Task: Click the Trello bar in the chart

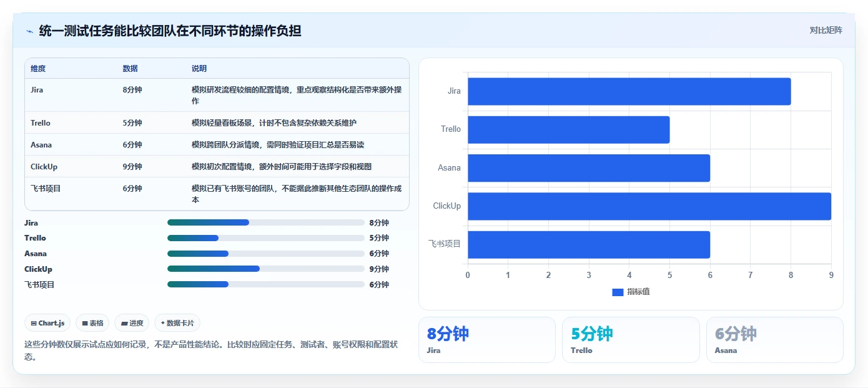Action: (569, 129)
